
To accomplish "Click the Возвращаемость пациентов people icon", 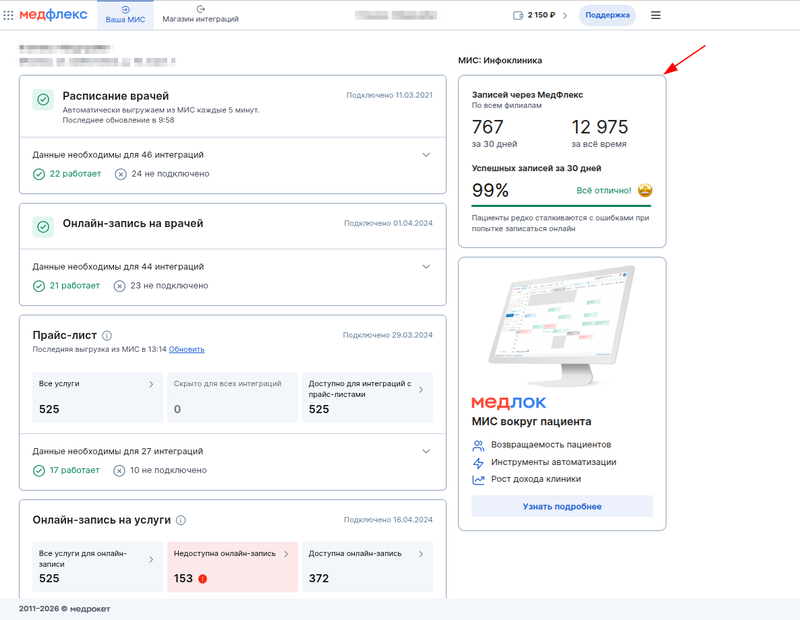I will coord(478,444).
